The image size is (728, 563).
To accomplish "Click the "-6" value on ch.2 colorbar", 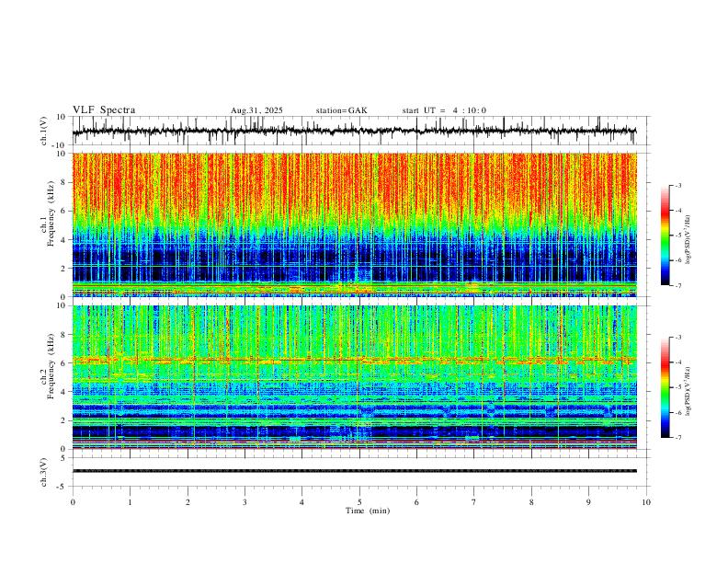I will pyautogui.click(x=677, y=412).
